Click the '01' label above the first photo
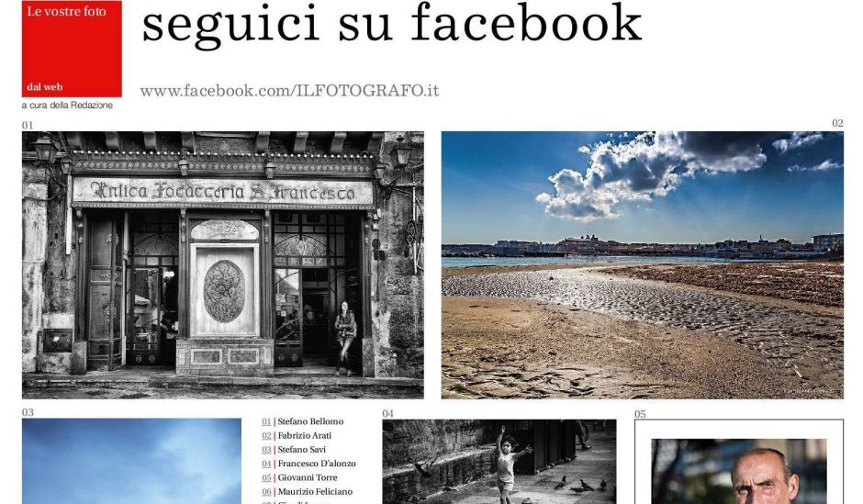 click(28, 124)
